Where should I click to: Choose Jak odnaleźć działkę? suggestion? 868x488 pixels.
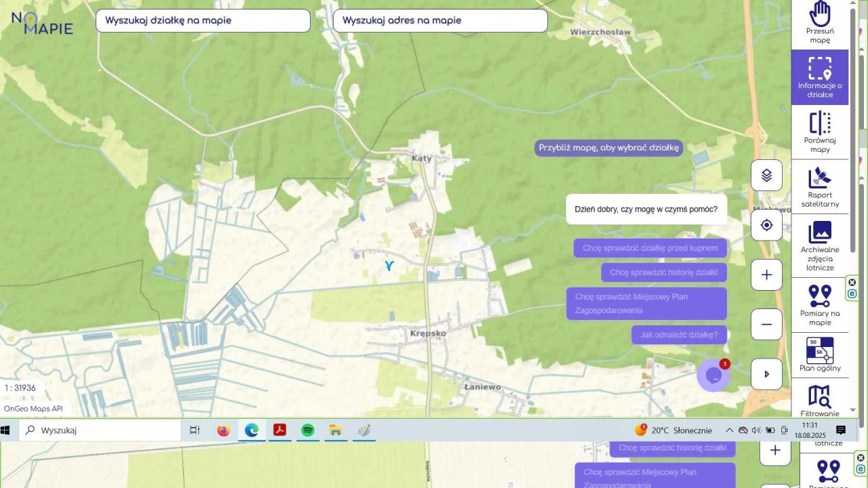coord(679,335)
